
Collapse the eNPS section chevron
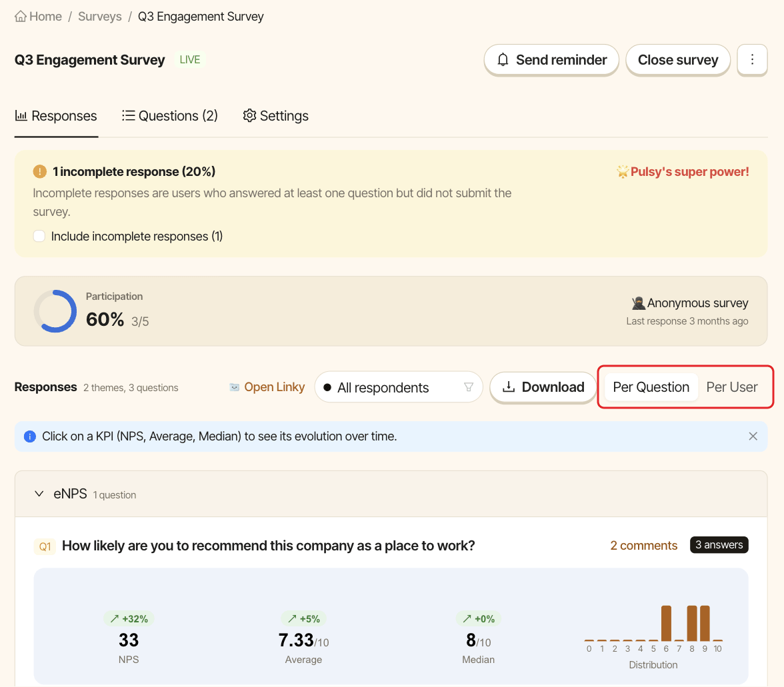point(39,494)
